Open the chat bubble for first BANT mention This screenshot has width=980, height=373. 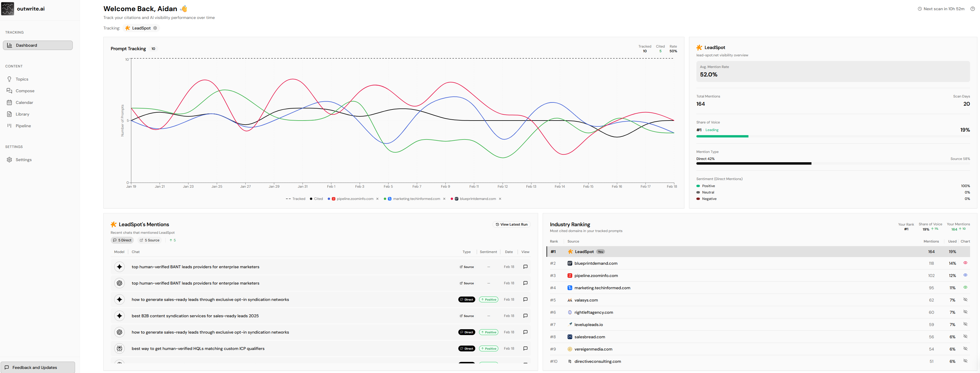pyautogui.click(x=525, y=266)
